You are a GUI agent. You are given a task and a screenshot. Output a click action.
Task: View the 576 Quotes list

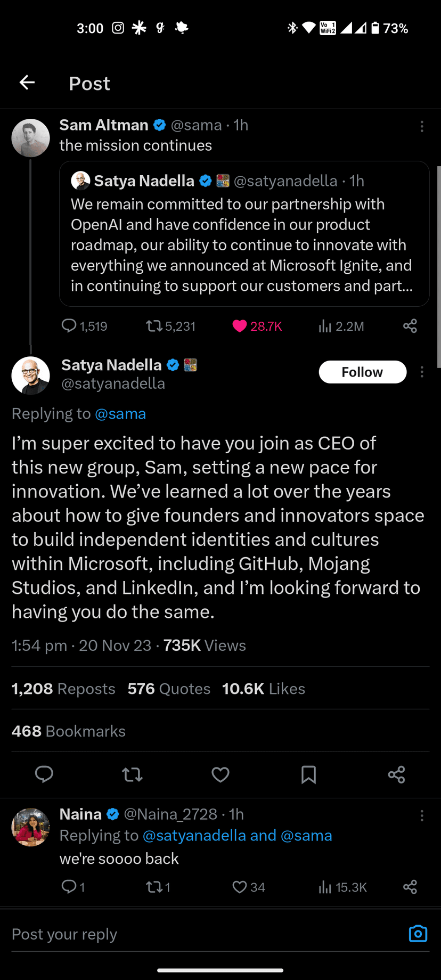point(169,689)
